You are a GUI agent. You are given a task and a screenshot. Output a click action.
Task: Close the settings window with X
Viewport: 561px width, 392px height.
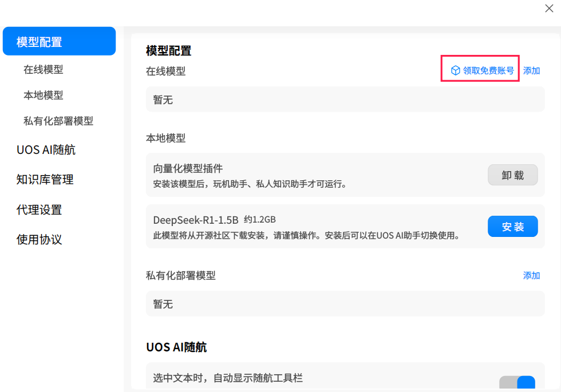point(549,8)
